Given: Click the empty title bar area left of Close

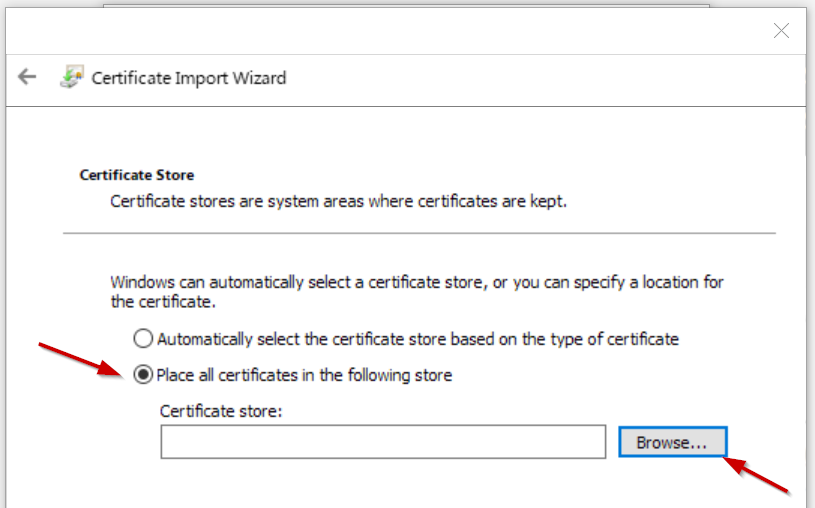Looking at the screenshot, I should point(400,31).
